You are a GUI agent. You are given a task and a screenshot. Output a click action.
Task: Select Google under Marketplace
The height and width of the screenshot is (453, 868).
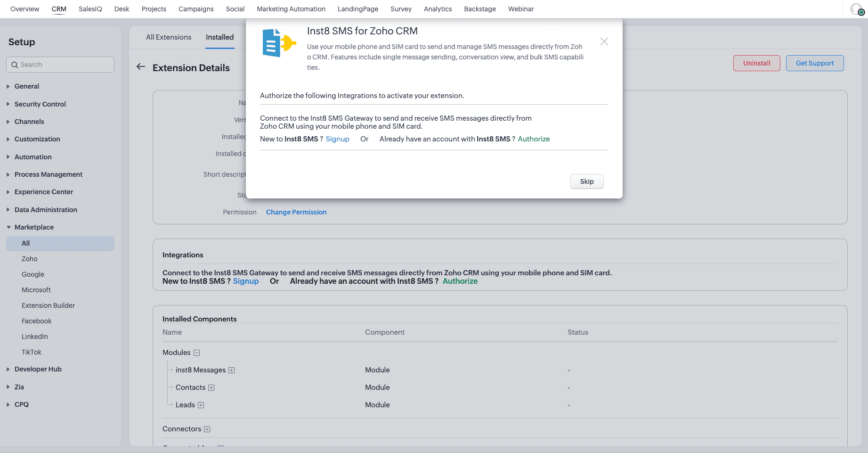pos(33,274)
